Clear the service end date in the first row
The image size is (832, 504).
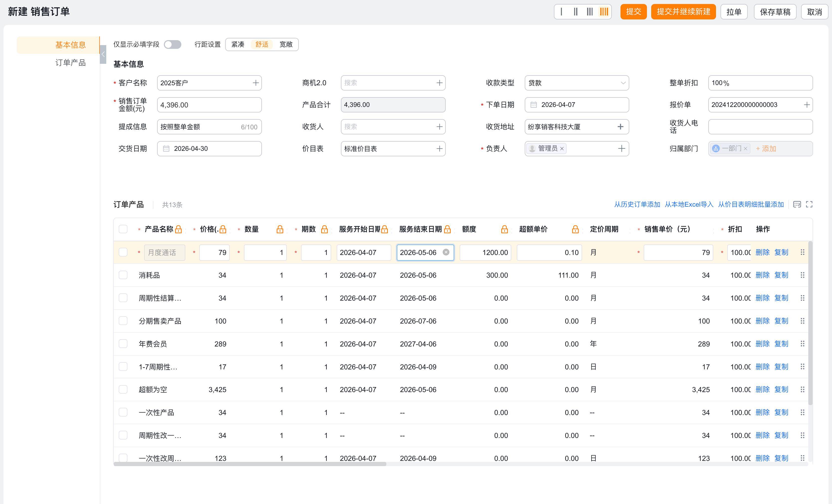point(446,252)
